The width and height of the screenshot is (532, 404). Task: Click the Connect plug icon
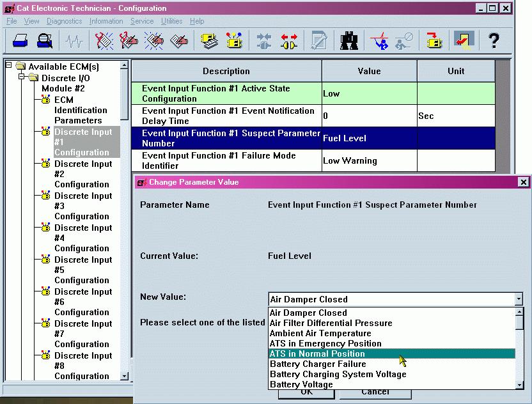pos(263,41)
